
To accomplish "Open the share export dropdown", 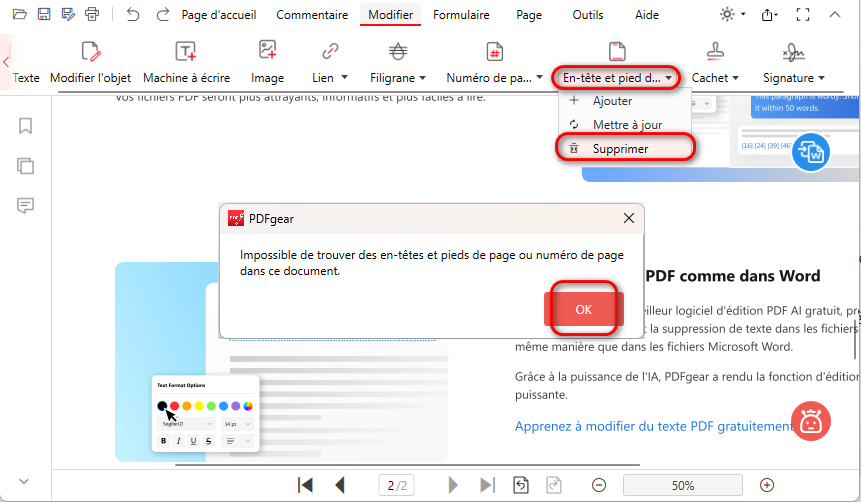I will click(x=769, y=15).
